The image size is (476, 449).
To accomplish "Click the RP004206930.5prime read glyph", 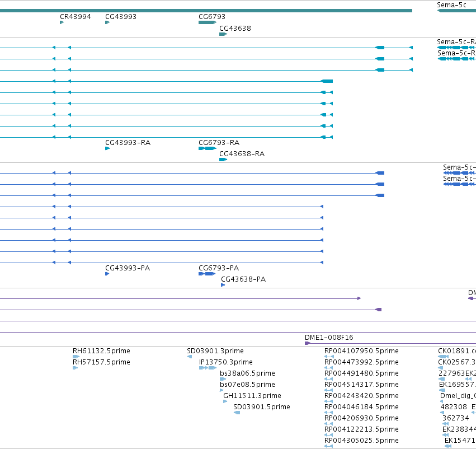I will point(329,424).
